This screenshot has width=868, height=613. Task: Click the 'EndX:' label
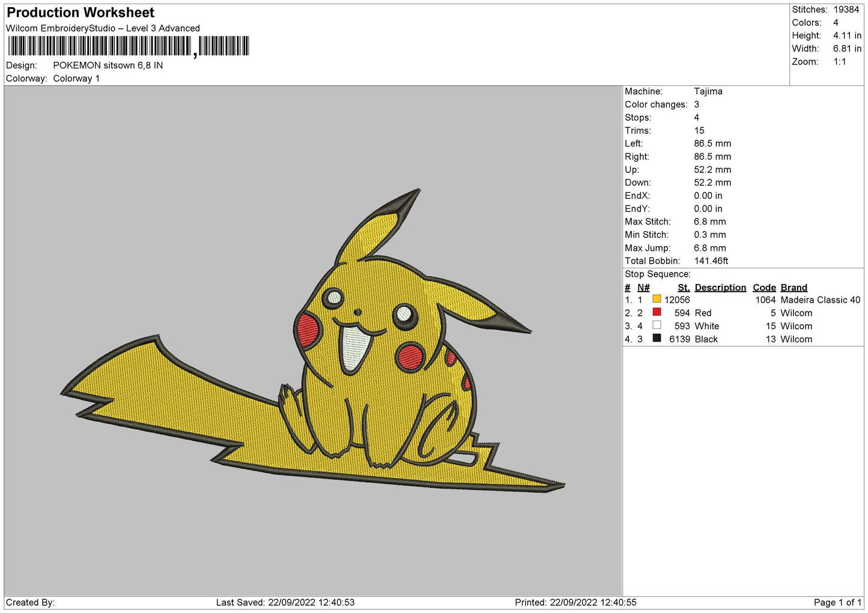click(637, 196)
